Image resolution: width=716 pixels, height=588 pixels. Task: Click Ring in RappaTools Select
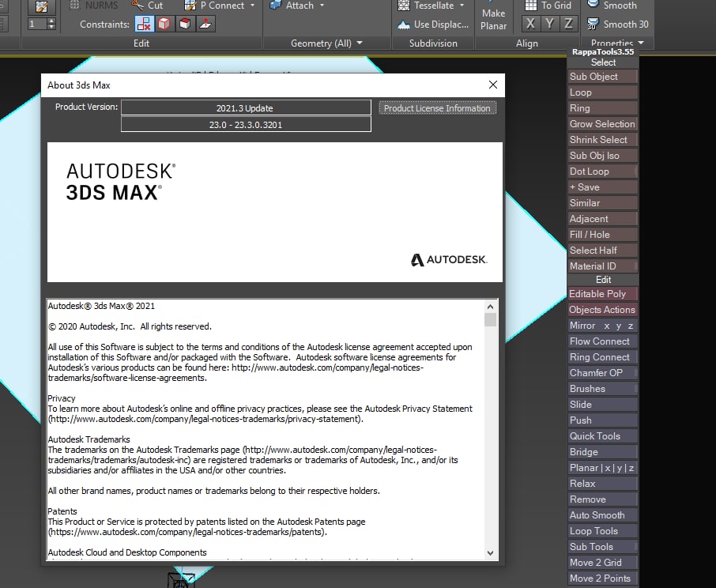tap(602, 108)
